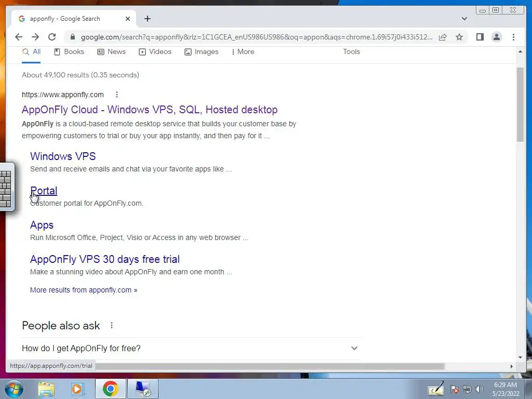Viewport: 532px width, 399px height.
Task: Open the three-dot menu beside apponfly.com URL
Action: coord(117,95)
